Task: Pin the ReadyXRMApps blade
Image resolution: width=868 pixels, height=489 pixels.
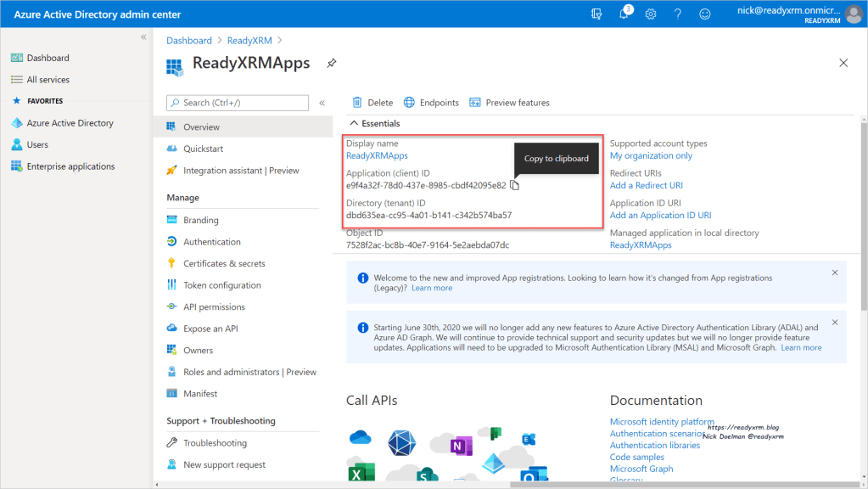Action: (x=332, y=64)
